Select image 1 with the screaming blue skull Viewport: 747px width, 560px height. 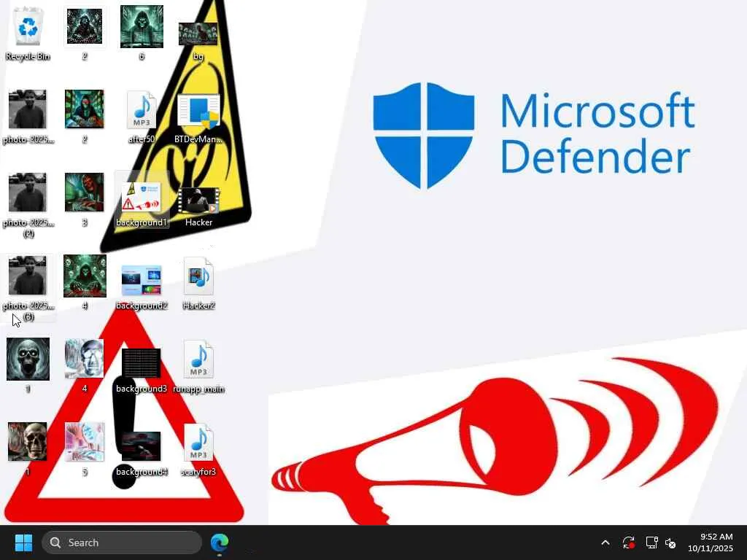click(x=28, y=365)
